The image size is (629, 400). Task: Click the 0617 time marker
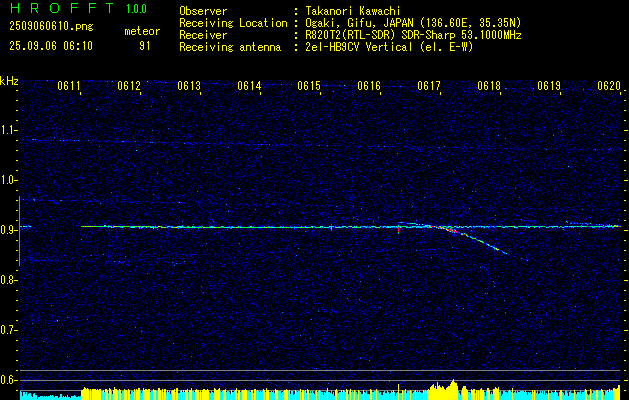tap(429, 86)
